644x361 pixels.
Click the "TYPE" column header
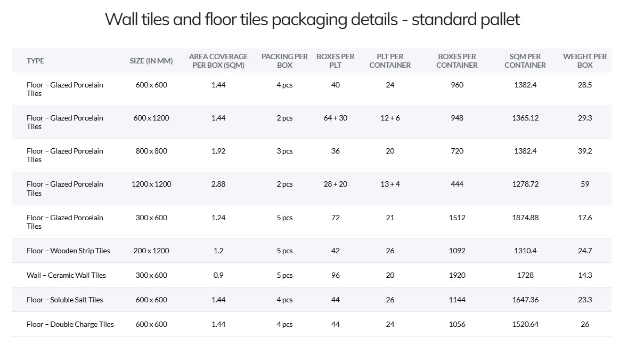(x=35, y=61)
